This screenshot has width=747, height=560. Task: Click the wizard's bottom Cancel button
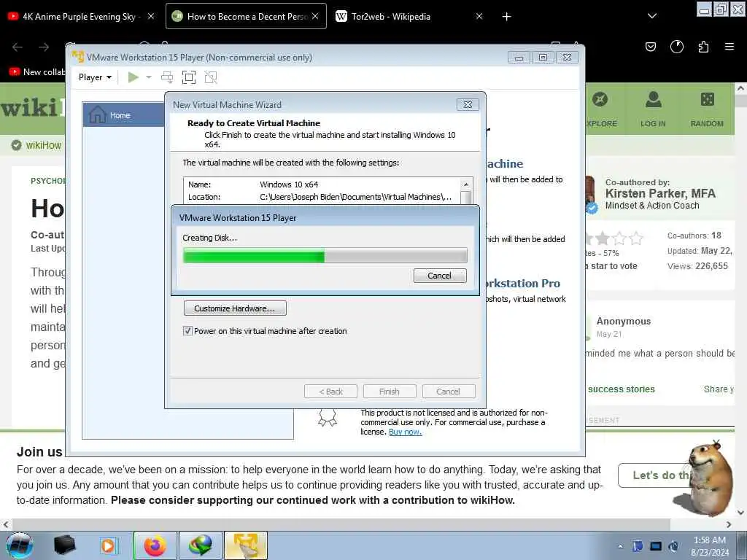tap(449, 392)
